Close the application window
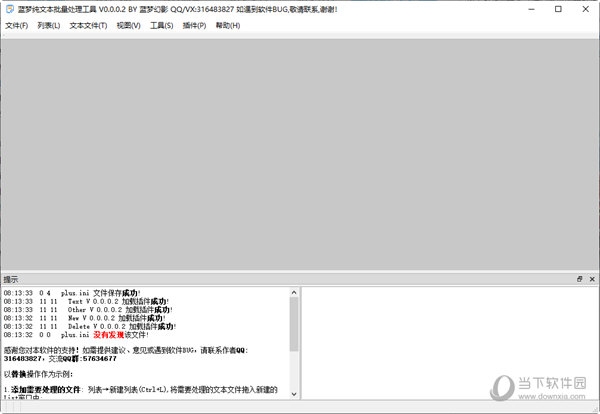The image size is (600, 414). [x=585, y=9]
